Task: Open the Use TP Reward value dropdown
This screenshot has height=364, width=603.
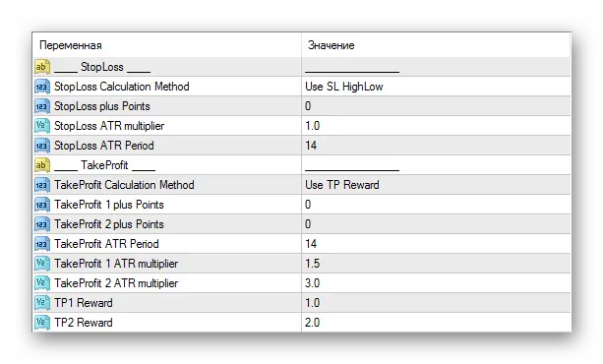Action: pos(436,185)
